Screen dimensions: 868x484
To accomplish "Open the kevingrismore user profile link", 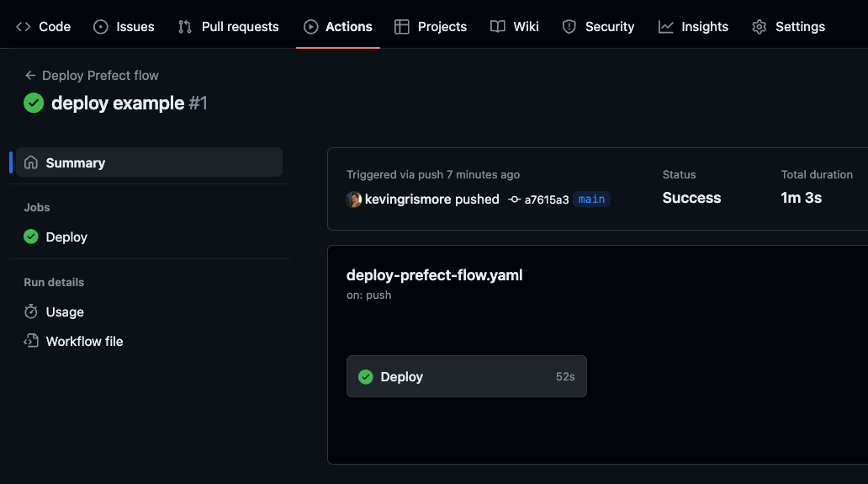I will click(409, 199).
